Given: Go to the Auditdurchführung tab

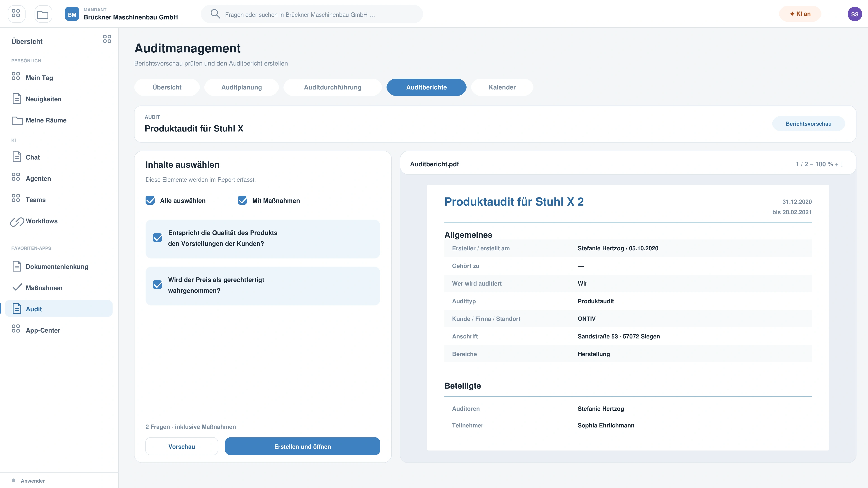Looking at the screenshot, I should coord(332,87).
